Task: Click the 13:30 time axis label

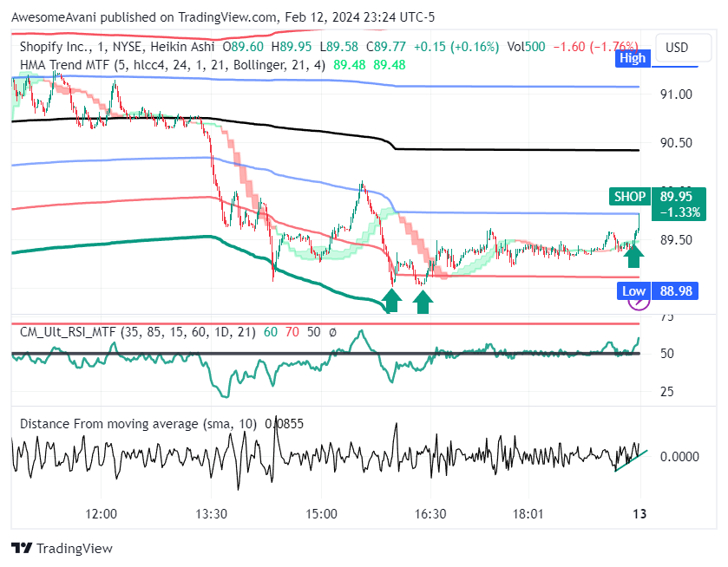Action: pyautogui.click(x=211, y=513)
